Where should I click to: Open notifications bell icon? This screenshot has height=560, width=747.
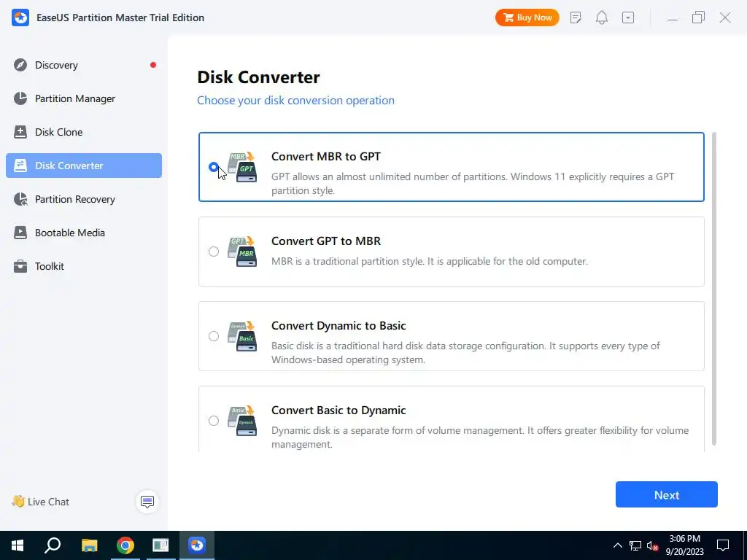pos(602,17)
